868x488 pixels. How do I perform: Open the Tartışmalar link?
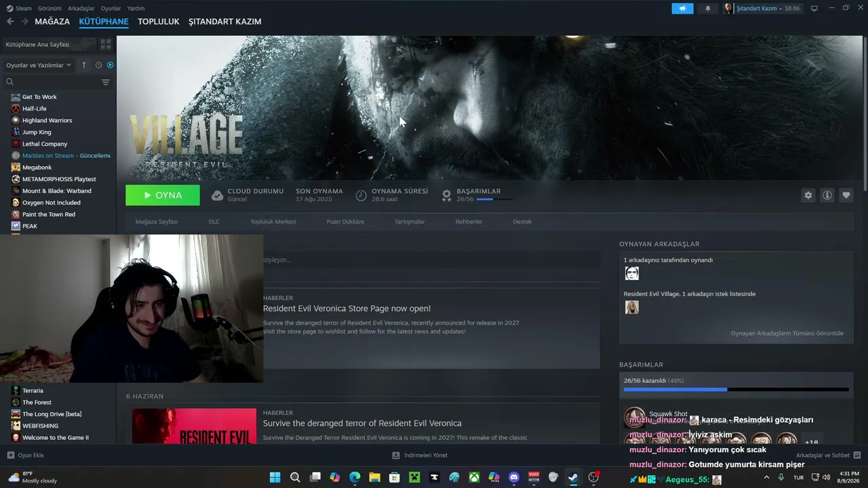(x=410, y=222)
